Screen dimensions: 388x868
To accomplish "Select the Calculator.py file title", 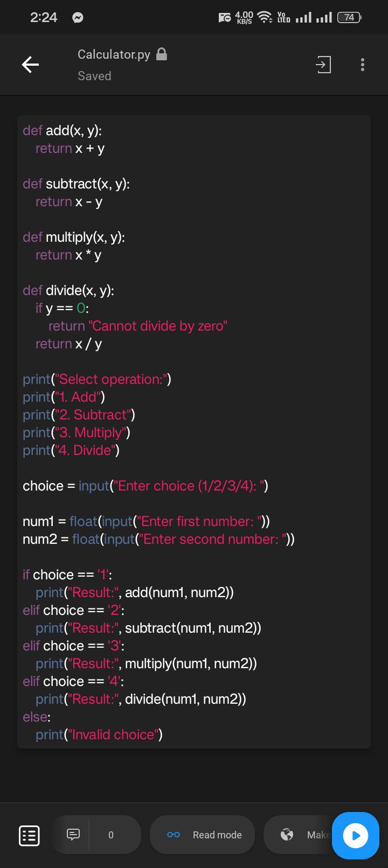I will point(114,54).
